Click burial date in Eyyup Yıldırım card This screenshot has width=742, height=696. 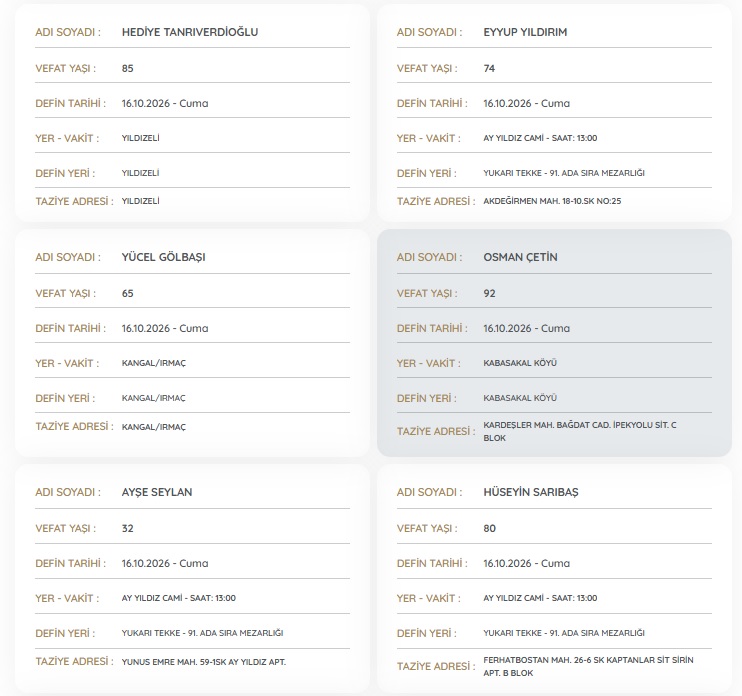[x=526, y=104]
